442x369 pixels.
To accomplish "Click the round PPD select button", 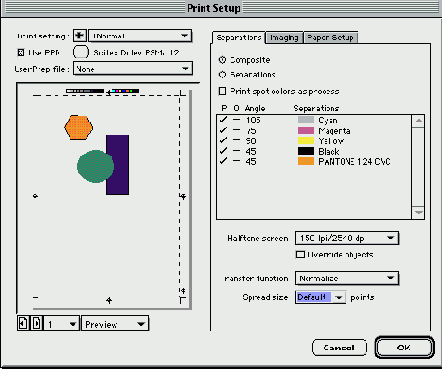I will pos(81,52).
